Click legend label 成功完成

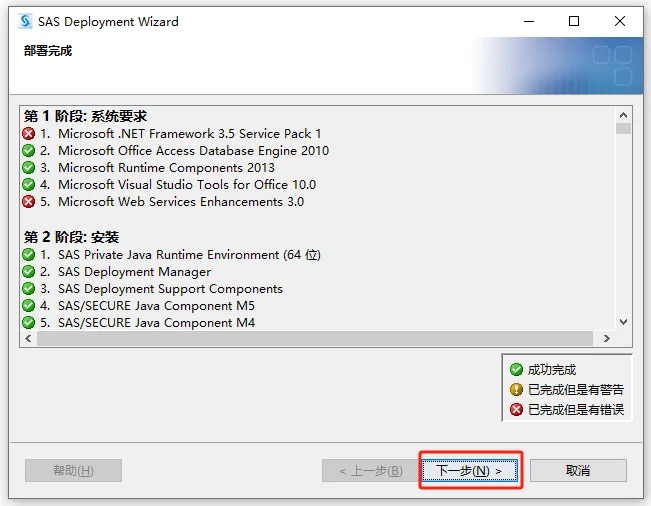point(552,369)
